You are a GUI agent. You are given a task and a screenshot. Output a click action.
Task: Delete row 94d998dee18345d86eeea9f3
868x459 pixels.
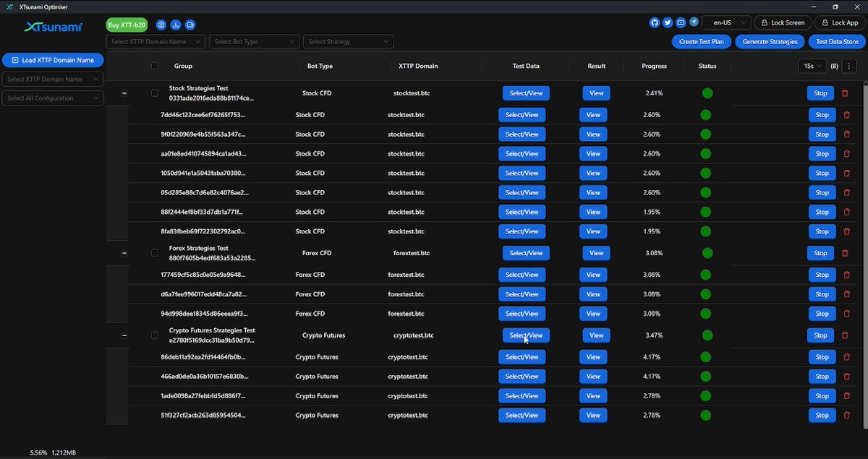click(x=846, y=314)
